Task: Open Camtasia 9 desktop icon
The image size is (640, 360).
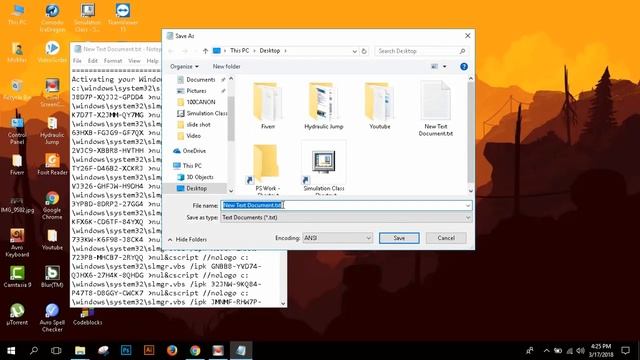Action: coord(17,276)
